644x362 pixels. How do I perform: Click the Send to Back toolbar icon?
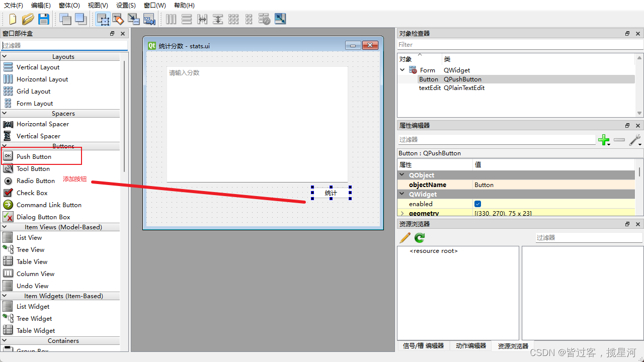click(65, 19)
